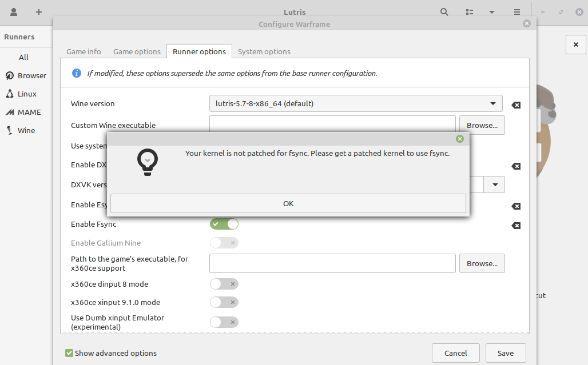Open the user account icon in Lutris header
588x365 pixels.
(x=14, y=12)
